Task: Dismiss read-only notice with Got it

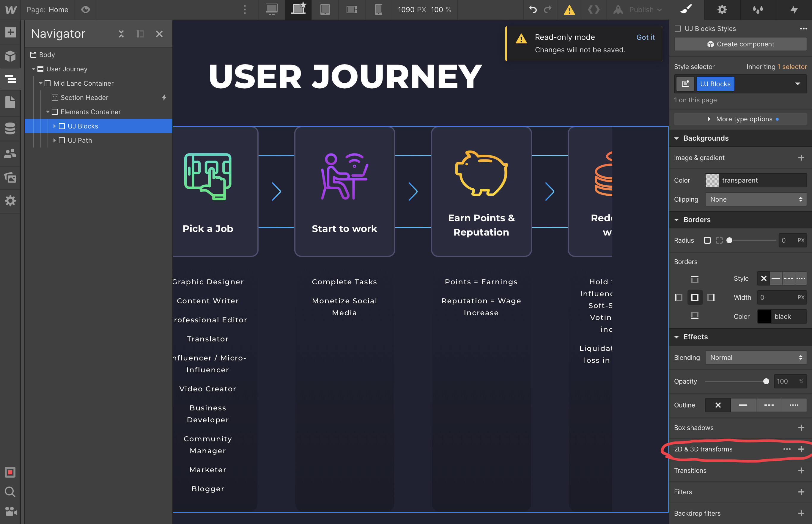Action: point(645,37)
